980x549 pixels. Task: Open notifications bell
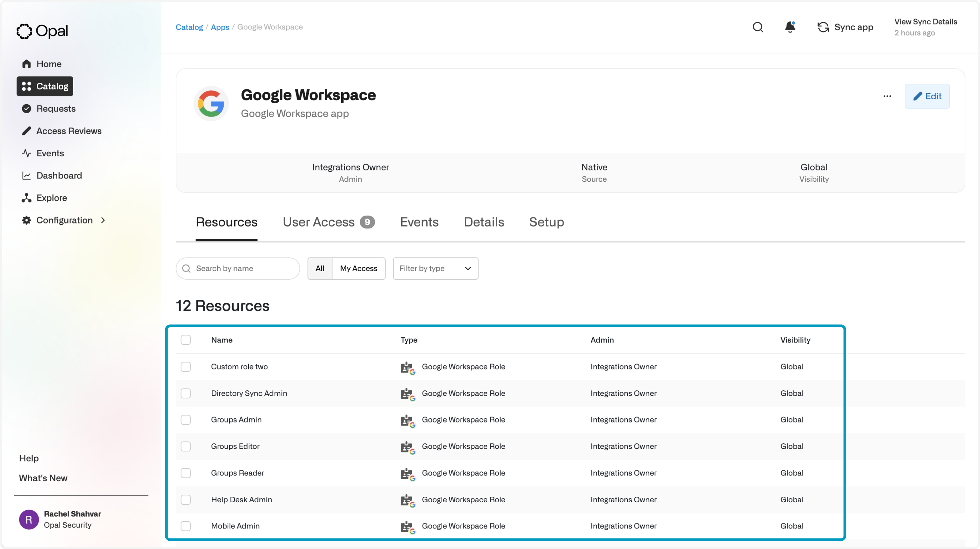coord(790,27)
